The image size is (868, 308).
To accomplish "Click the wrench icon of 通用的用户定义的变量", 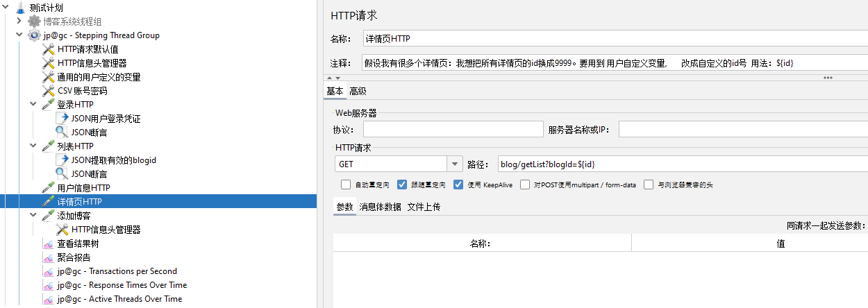I will point(48,77).
